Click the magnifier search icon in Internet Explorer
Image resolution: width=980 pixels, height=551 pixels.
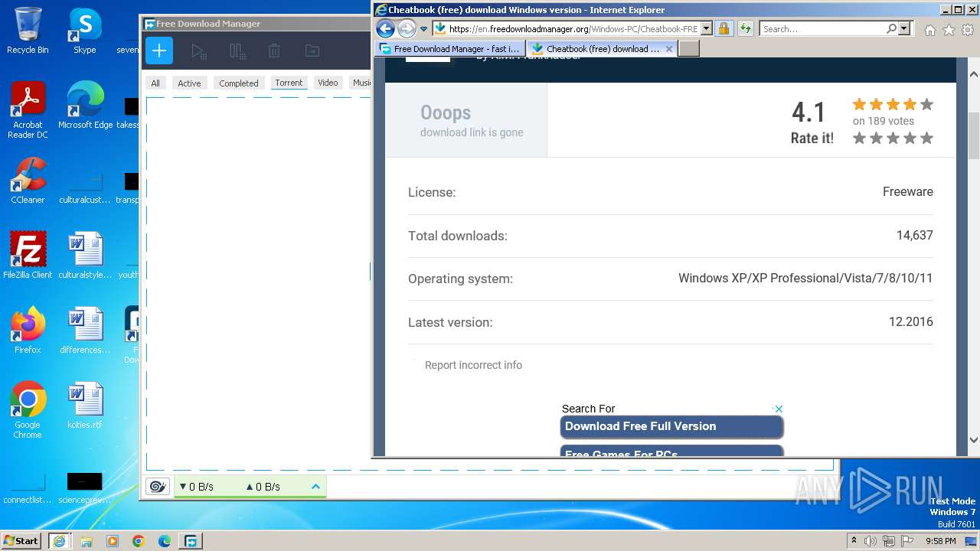(891, 29)
